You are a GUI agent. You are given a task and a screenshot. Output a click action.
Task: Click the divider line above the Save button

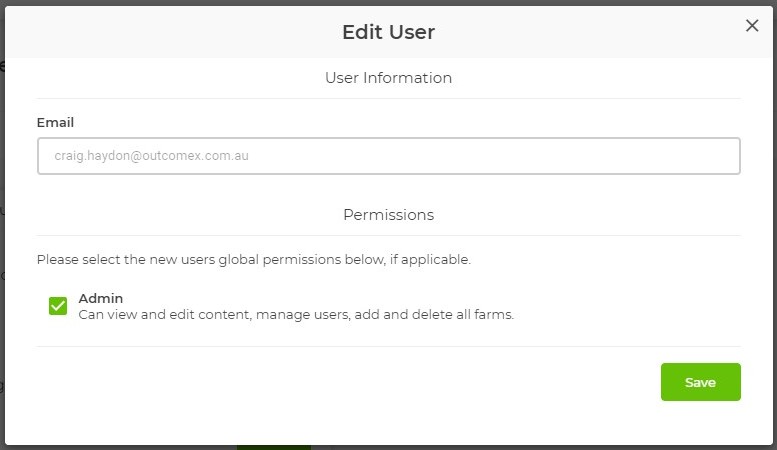point(388,346)
